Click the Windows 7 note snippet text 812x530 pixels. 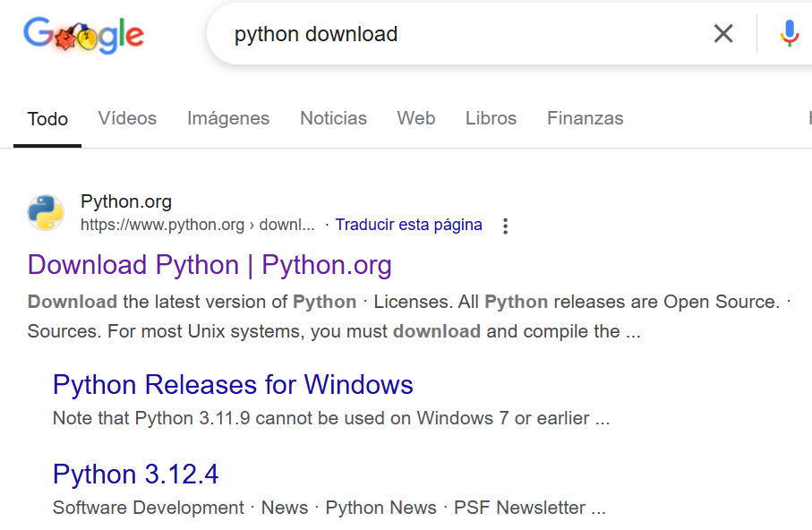click(x=331, y=418)
